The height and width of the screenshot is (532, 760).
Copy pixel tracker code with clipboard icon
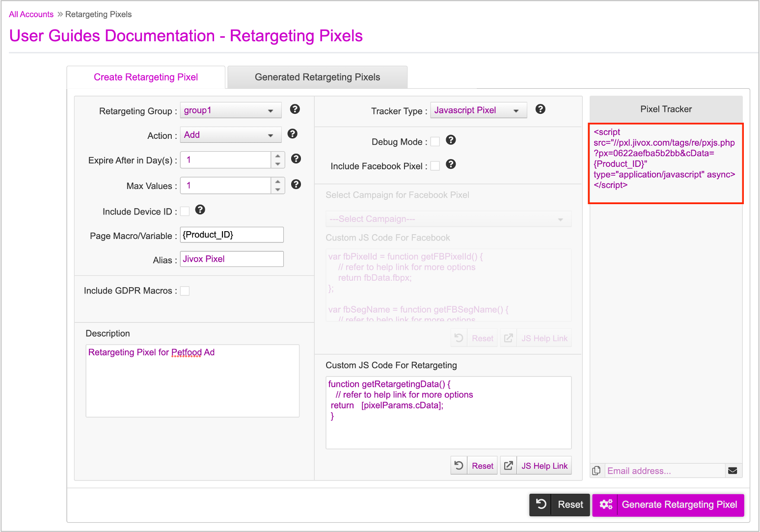click(x=597, y=471)
